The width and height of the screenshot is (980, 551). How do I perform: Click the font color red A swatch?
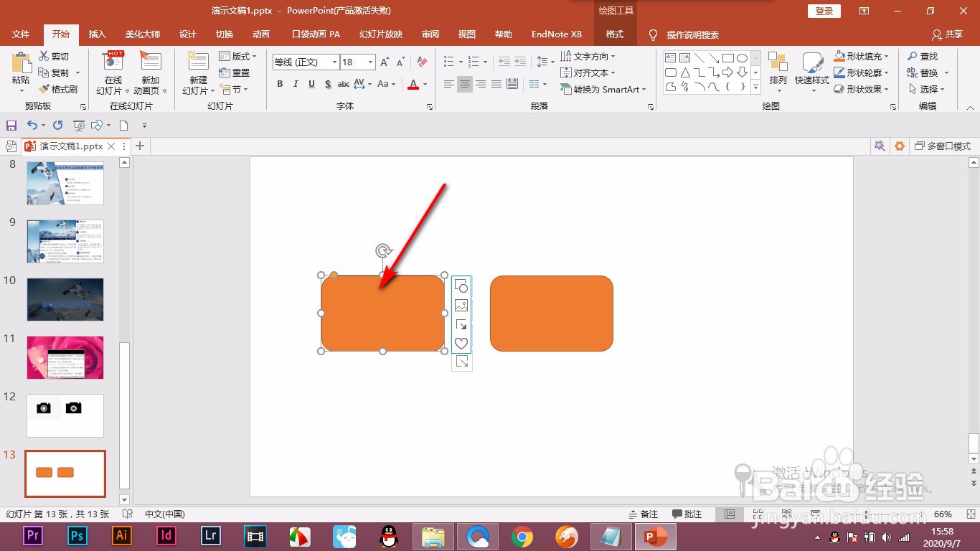point(413,84)
